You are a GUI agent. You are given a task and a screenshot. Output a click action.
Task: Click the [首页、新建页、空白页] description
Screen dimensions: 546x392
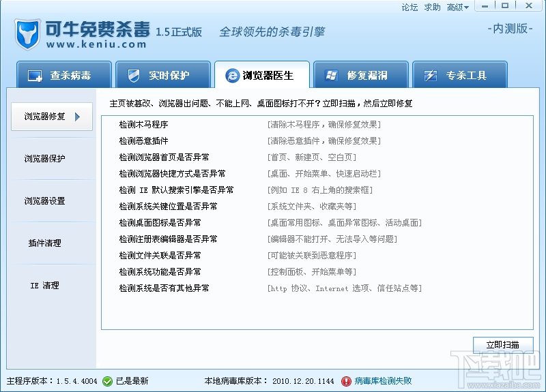click(x=312, y=157)
